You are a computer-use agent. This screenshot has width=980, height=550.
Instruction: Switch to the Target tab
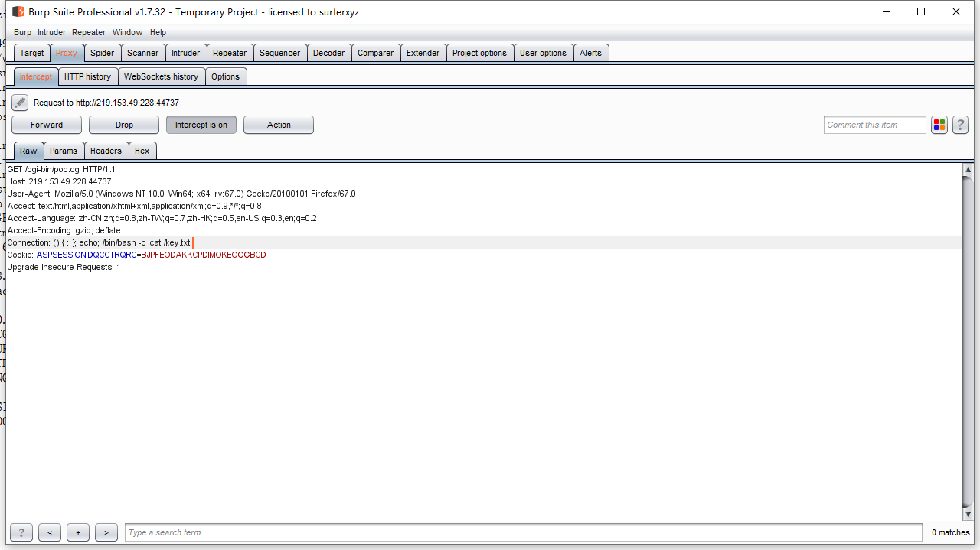click(x=32, y=53)
